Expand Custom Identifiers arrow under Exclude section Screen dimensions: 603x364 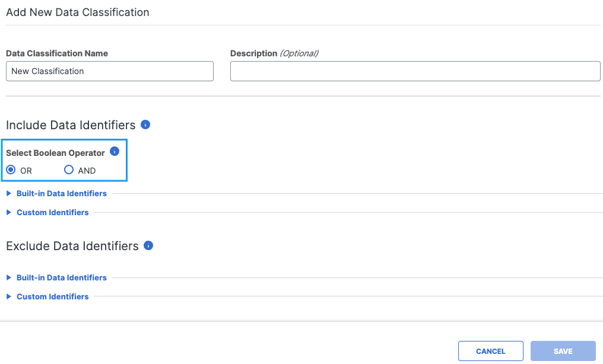(9, 296)
